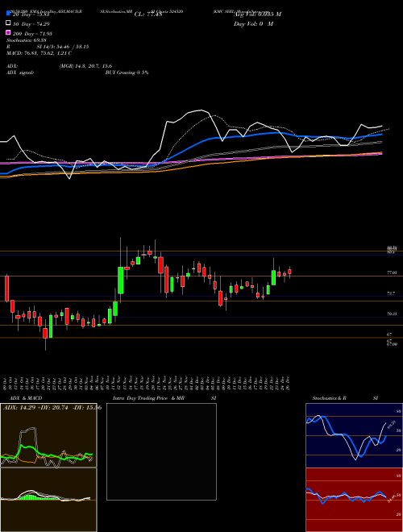
Task: Click the 'BUY Growing @ 5%' signal text
Action: 127,73
